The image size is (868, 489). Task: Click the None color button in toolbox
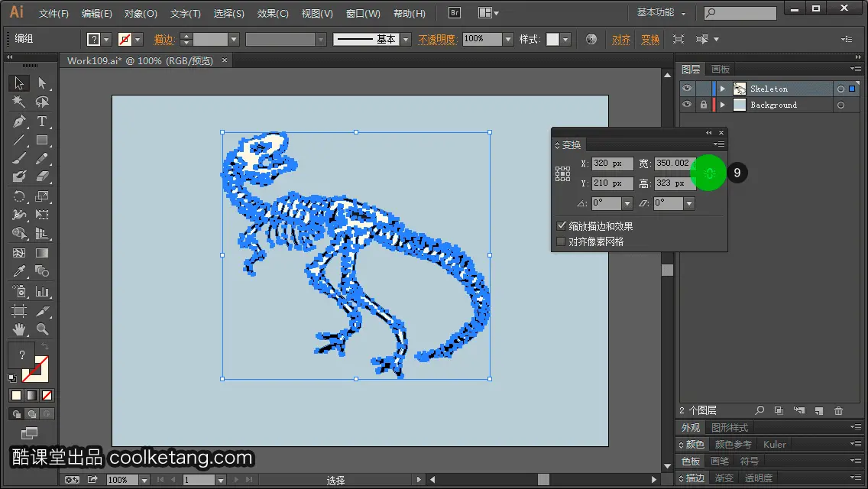(x=47, y=396)
